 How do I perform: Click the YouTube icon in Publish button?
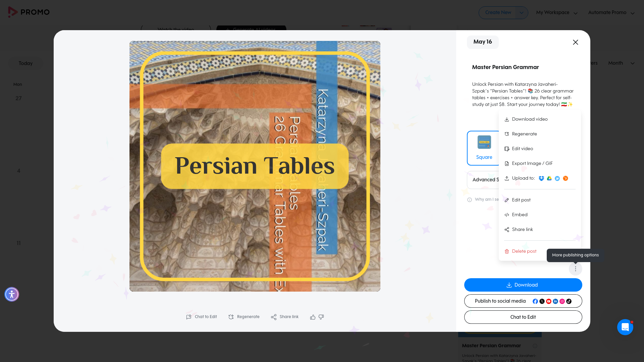coord(549,301)
